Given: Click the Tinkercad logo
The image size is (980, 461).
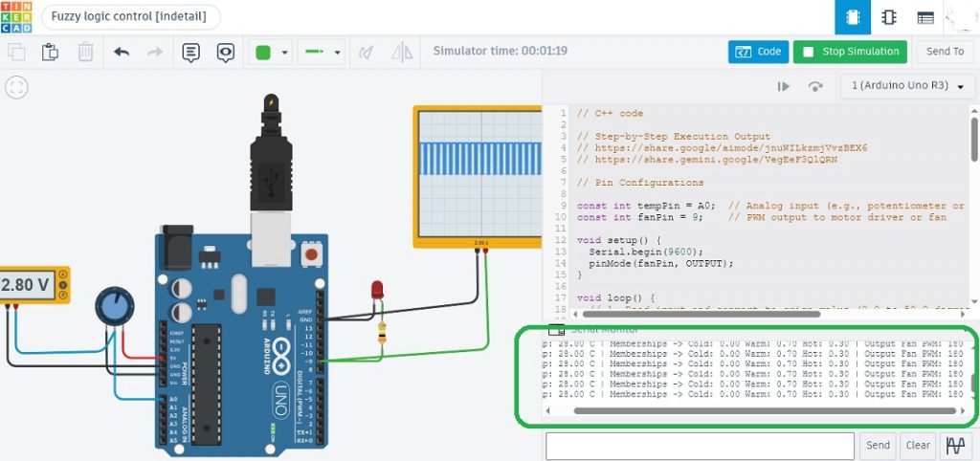Looking at the screenshot, I should 16,17.
